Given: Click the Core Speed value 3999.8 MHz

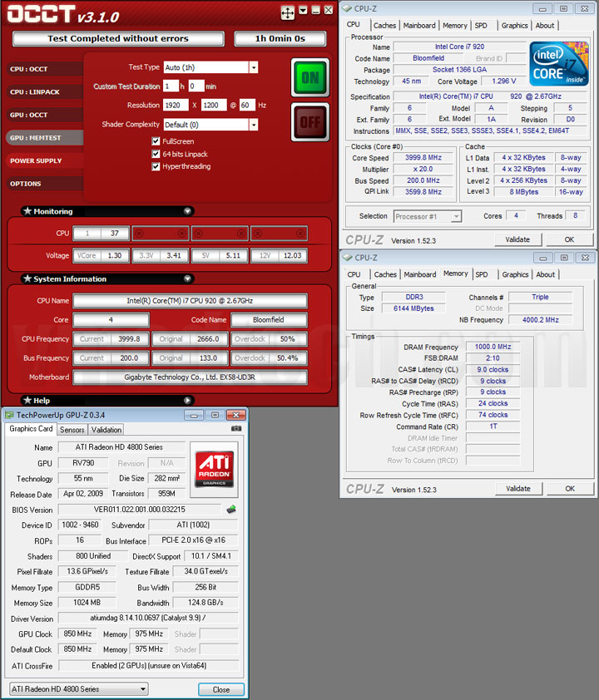Looking at the screenshot, I should [x=423, y=158].
